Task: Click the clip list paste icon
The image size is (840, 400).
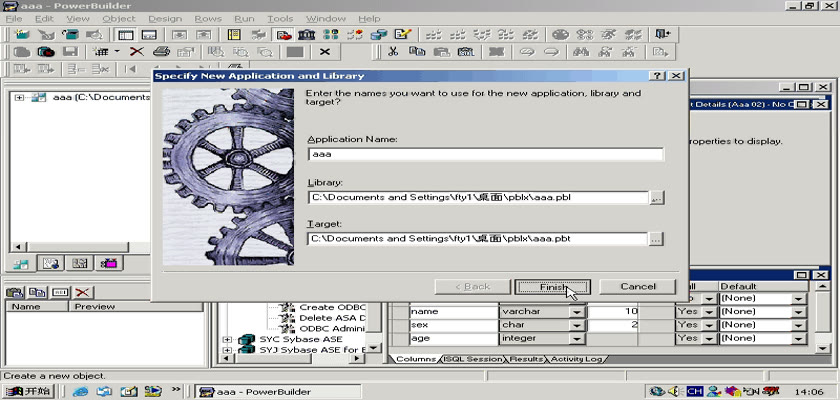Action: pyautogui.click(x=14, y=292)
